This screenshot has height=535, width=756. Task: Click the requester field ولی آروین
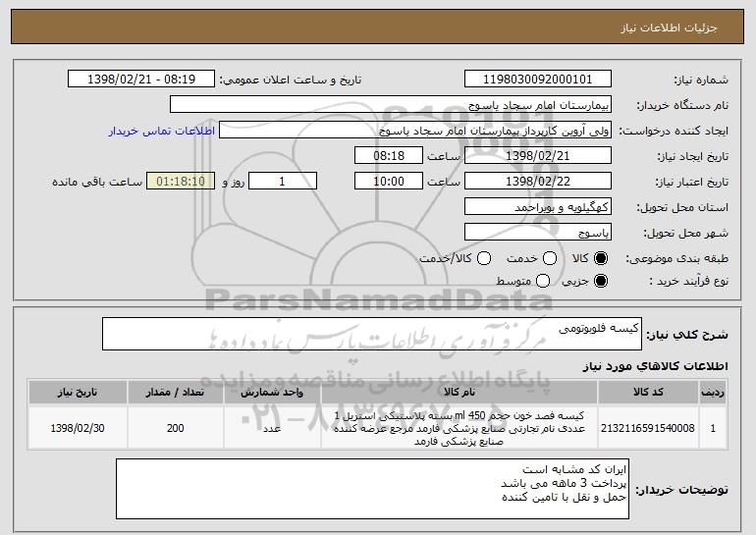click(x=415, y=131)
